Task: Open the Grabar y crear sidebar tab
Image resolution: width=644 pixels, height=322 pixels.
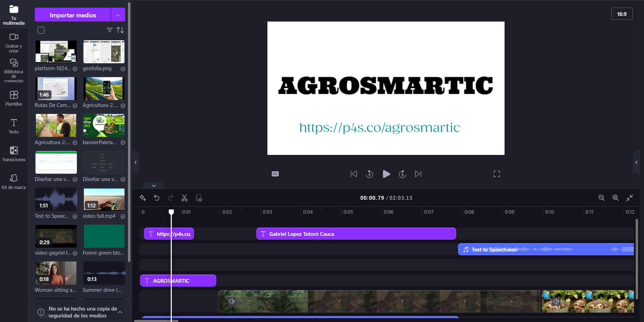Action: click(x=14, y=43)
